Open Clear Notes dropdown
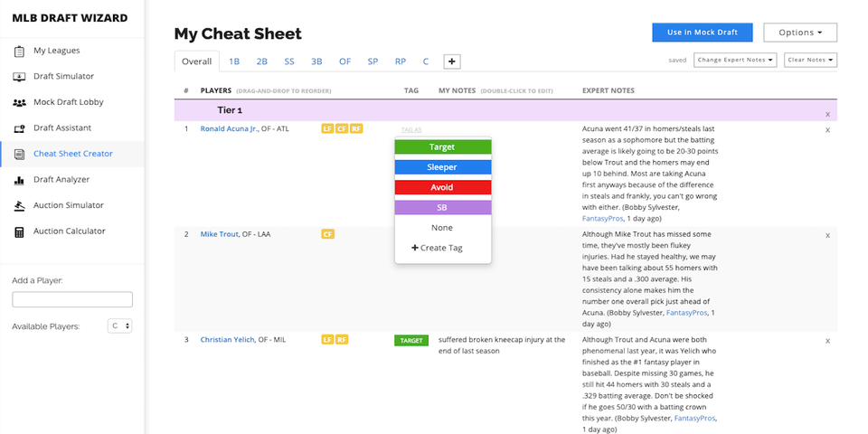 (810, 60)
